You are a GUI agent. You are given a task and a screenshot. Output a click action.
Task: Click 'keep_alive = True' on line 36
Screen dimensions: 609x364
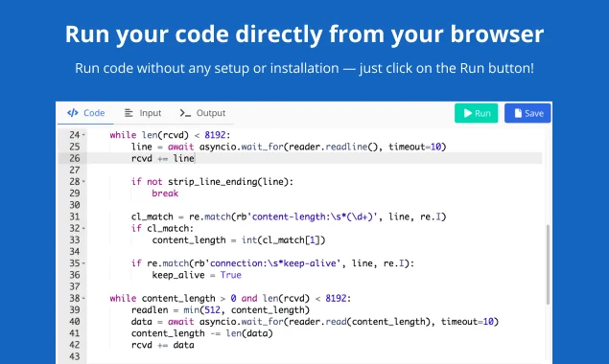pyautogui.click(x=197, y=275)
